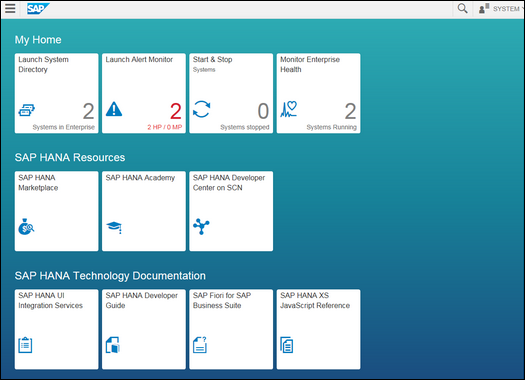Open the Monitor Enterprise Health tile title
Viewport: 525px width, 380px height.
310,64
